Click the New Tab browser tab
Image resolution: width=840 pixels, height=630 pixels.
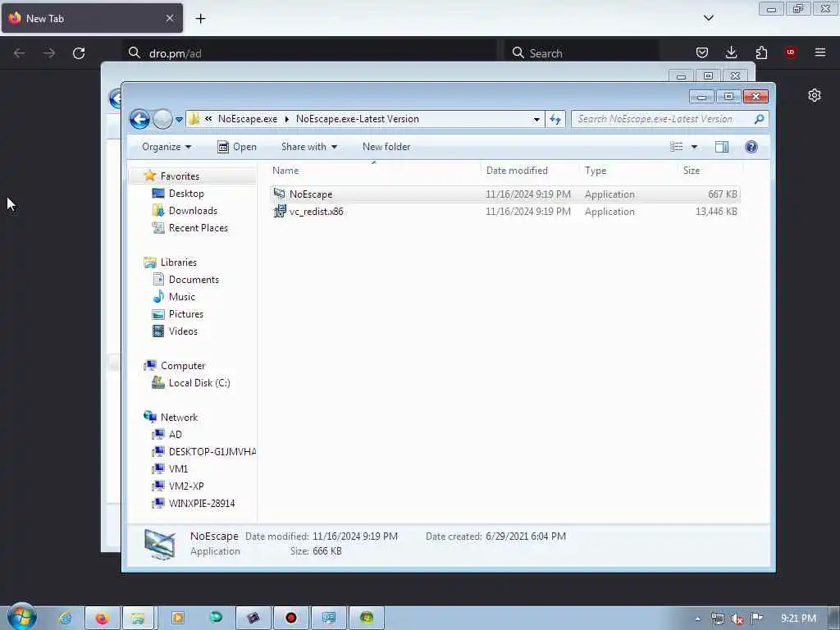click(x=92, y=18)
